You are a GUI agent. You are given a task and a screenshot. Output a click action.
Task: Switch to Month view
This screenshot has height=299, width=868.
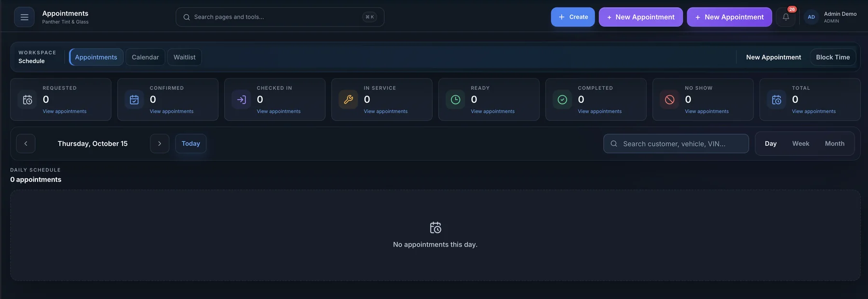pyautogui.click(x=834, y=144)
